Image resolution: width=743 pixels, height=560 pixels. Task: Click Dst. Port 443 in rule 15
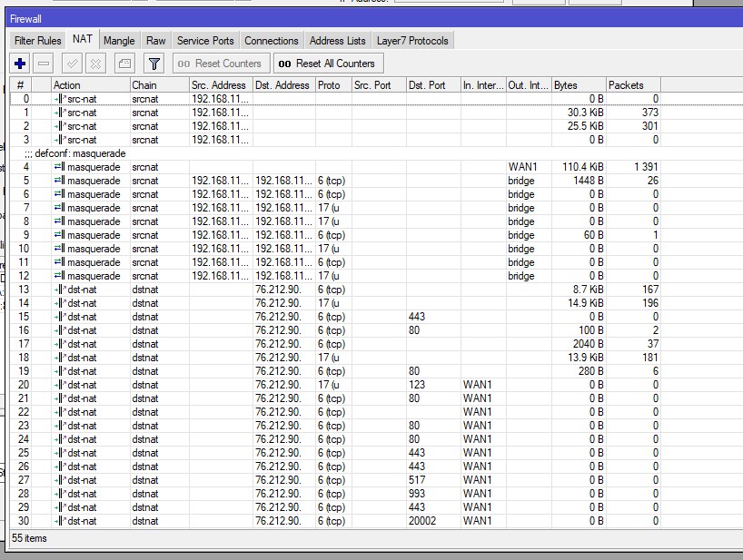417,317
